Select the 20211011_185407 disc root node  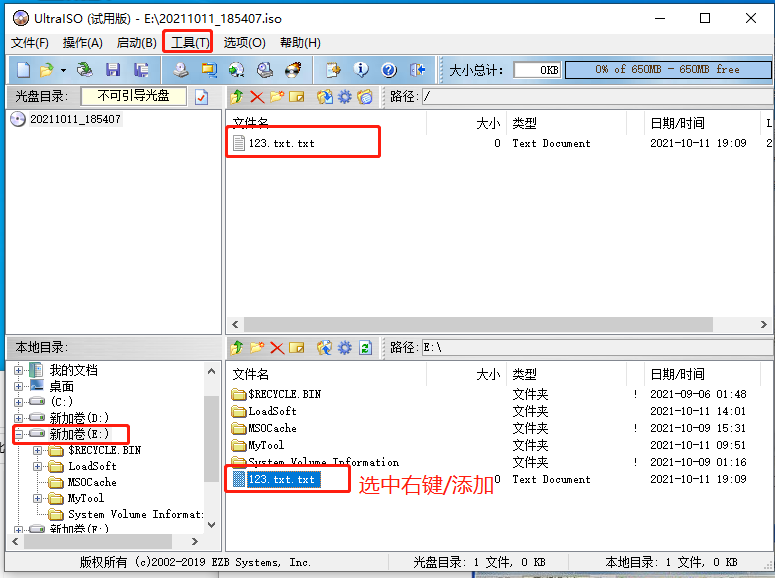point(75,119)
